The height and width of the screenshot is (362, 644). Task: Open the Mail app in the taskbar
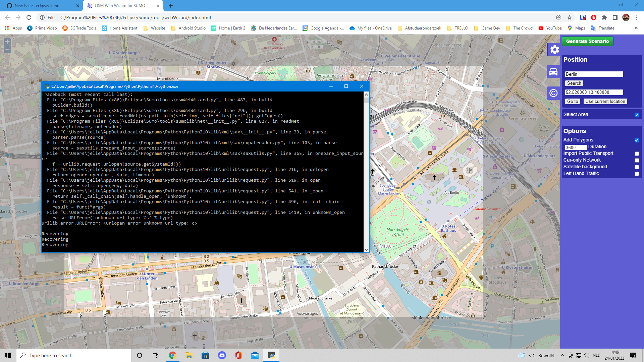255,355
